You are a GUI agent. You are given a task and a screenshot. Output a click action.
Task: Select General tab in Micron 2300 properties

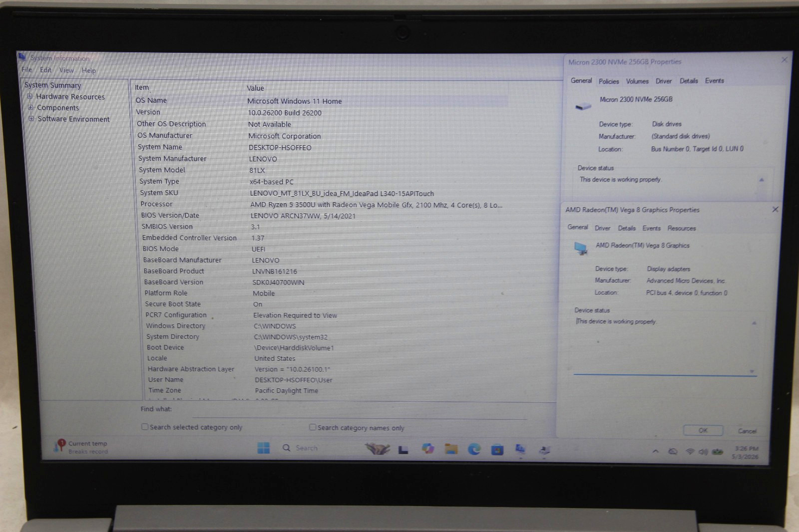tap(581, 80)
